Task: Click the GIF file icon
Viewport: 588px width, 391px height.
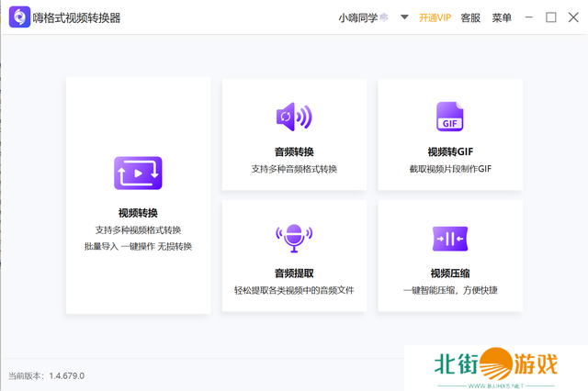Action: pos(450,117)
